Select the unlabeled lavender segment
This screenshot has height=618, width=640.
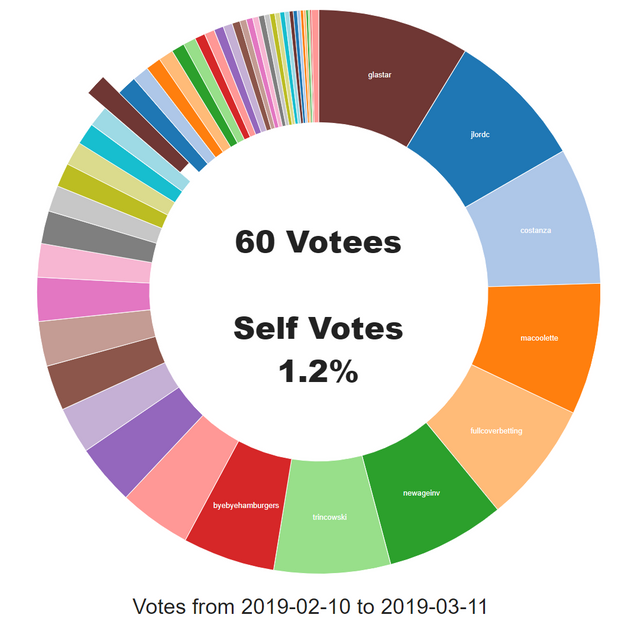tap(118, 404)
